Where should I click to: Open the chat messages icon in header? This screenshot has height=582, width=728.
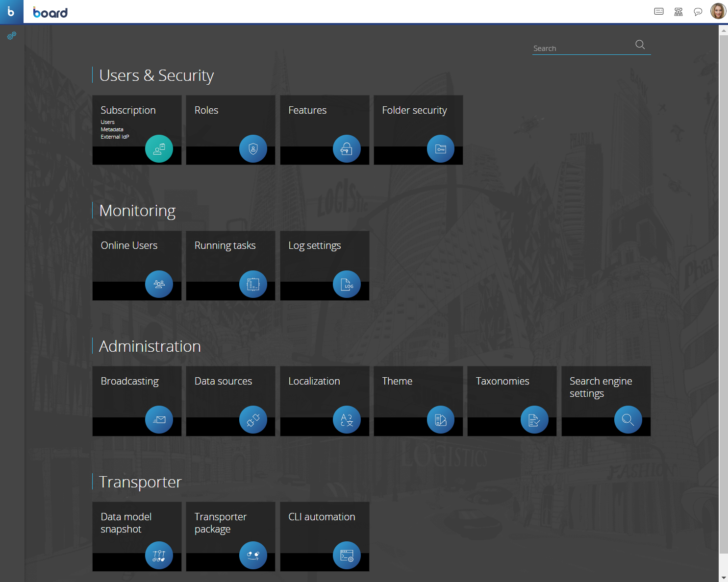pyautogui.click(x=698, y=12)
